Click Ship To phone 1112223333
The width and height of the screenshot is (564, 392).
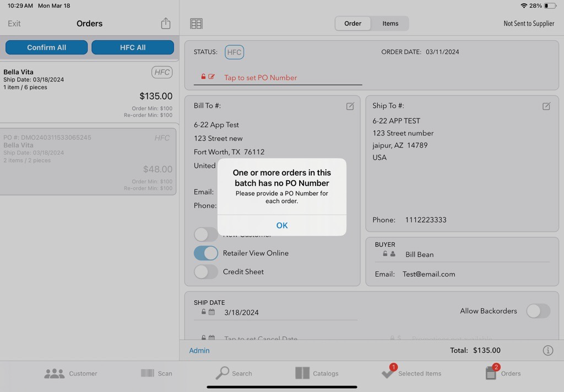click(426, 220)
